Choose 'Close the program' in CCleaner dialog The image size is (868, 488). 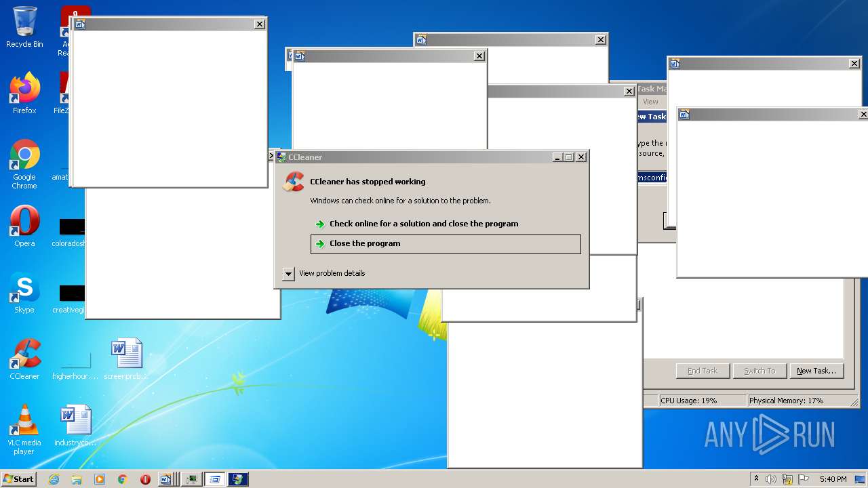(x=446, y=244)
